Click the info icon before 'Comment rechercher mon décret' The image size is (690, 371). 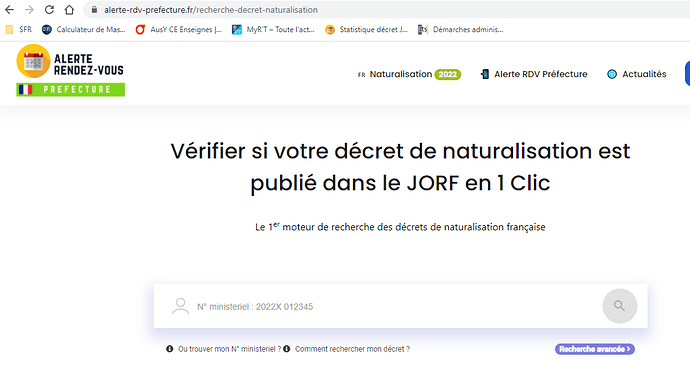pyautogui.click(x=286, y=349)
